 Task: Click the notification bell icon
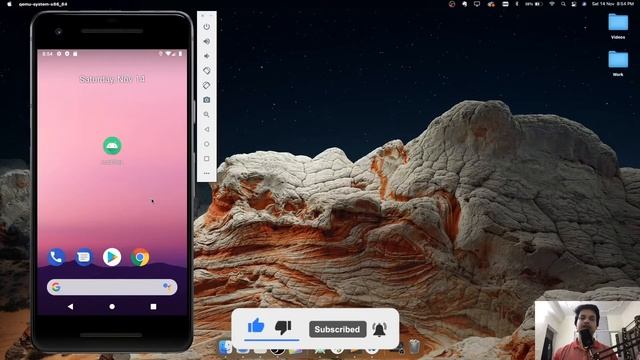[379, 329]
